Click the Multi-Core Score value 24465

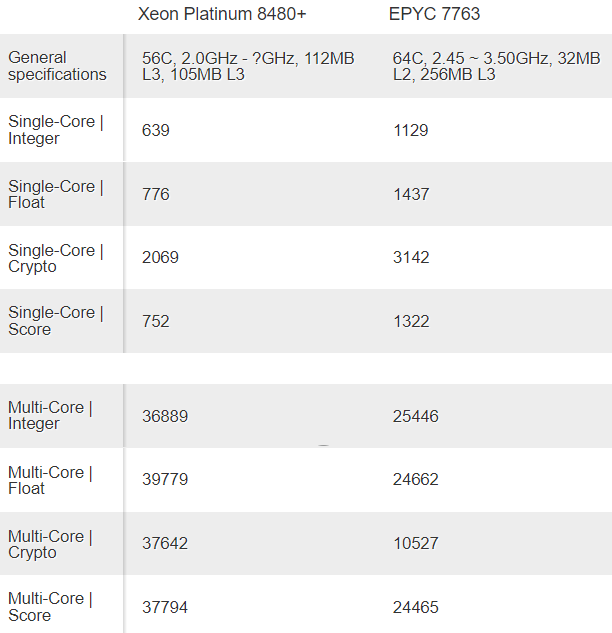tap(416, 607)
